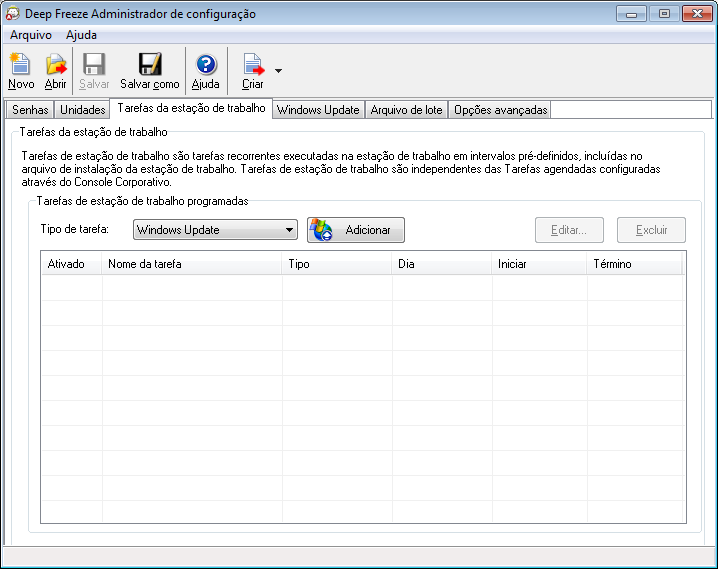Open help with the Ajuda toolbar icon
Image resolution: width=718 pixels, height=569 pixels.
(206, 71)
